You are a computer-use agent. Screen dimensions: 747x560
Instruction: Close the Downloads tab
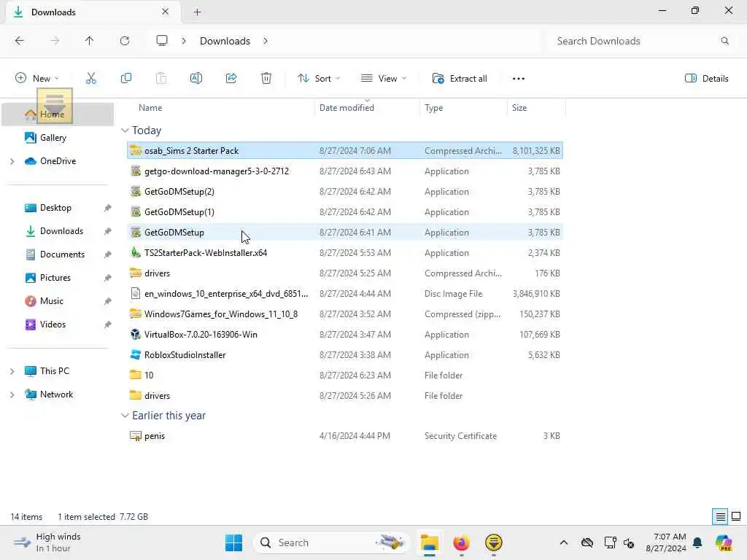[x=165, y=12]
